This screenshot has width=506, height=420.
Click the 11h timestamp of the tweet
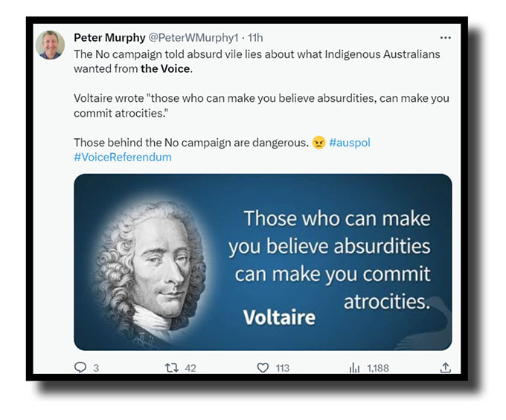click(254, 38)
